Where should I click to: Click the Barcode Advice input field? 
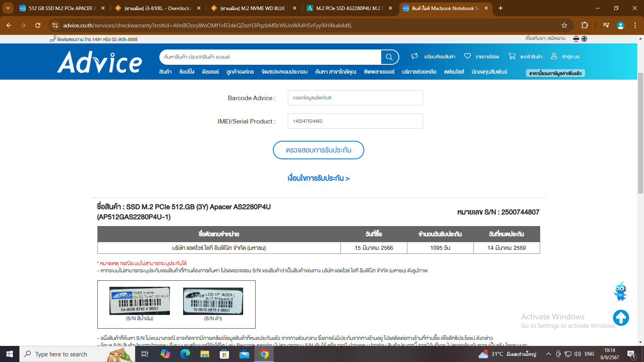click(x=355, y=98)
